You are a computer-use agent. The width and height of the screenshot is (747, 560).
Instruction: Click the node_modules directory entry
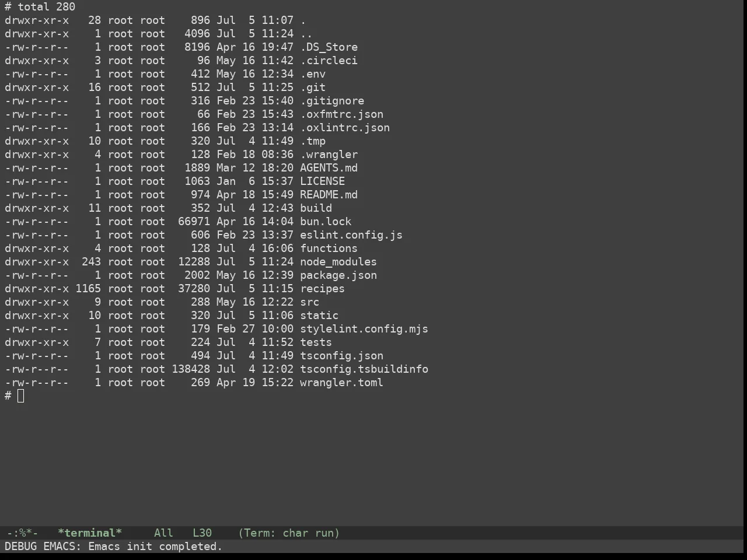338,262
